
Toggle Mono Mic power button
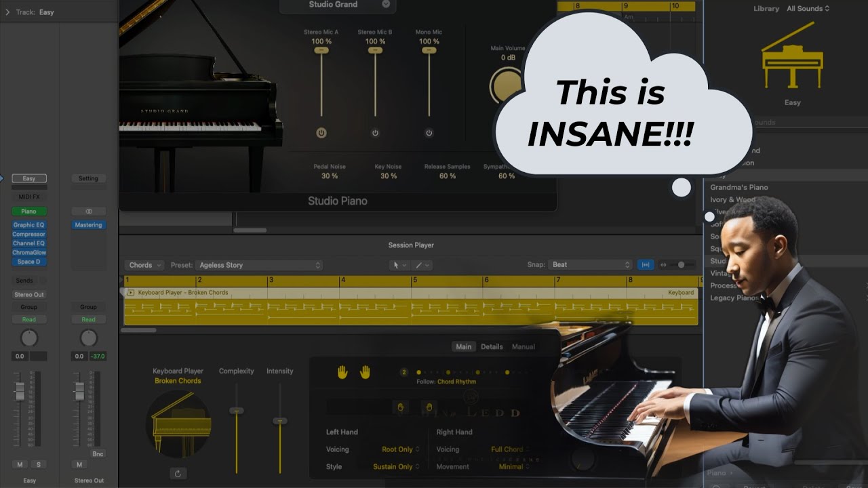(x=429, y=133)
